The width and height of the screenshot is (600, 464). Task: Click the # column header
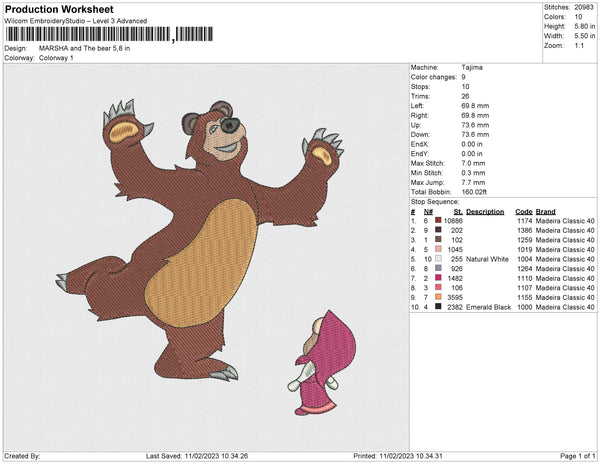pos(413,212)
